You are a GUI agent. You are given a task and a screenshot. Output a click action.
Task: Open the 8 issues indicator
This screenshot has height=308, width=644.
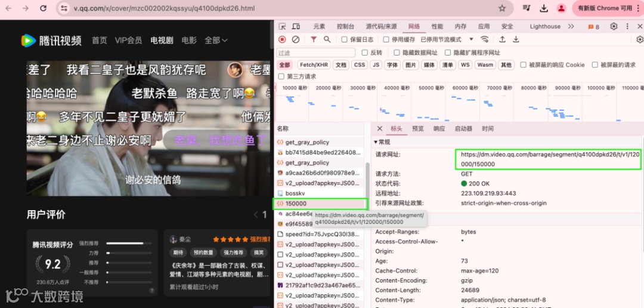pos(594,27)
